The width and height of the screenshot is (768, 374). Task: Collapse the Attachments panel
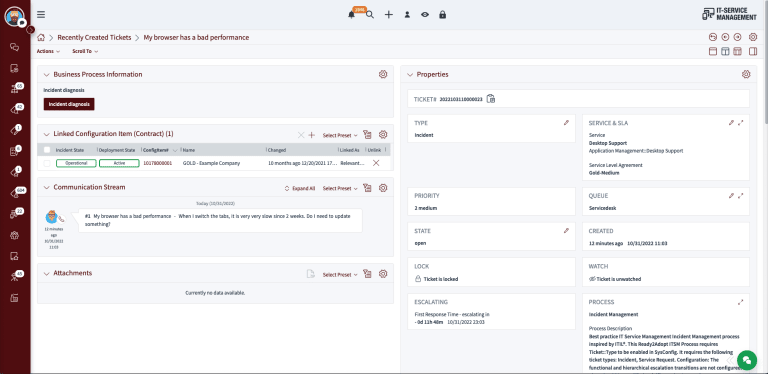47,274
